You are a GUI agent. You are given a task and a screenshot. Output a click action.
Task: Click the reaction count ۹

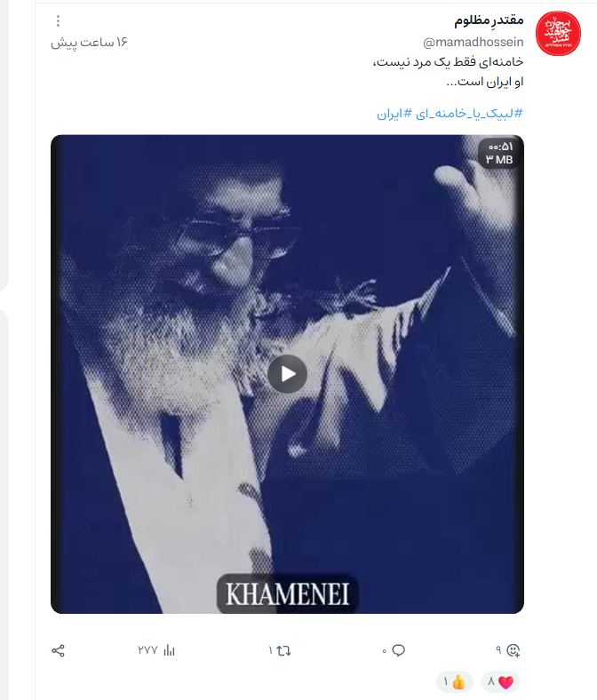pos(498,650)
